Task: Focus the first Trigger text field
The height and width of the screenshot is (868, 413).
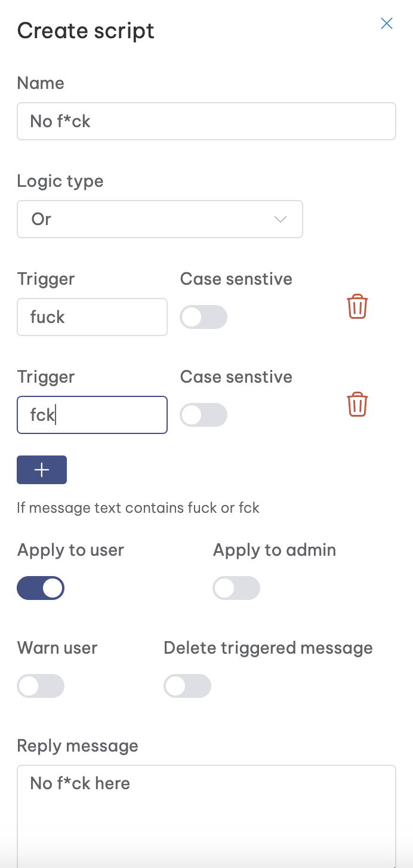Action: [x=92, y=317]
